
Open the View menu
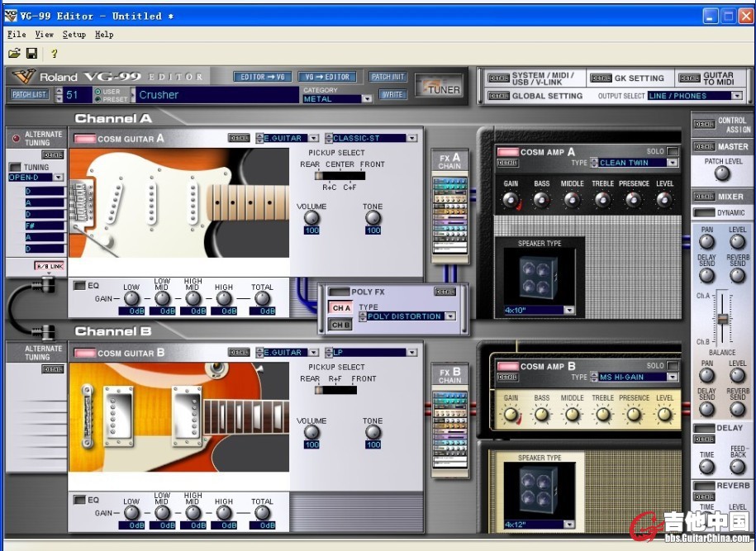(x=44, y=35)
